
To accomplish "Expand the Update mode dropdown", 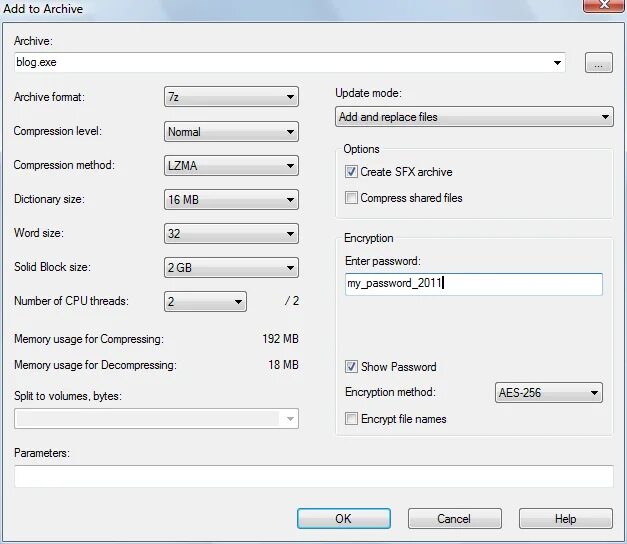I will (x=474, y=117).
